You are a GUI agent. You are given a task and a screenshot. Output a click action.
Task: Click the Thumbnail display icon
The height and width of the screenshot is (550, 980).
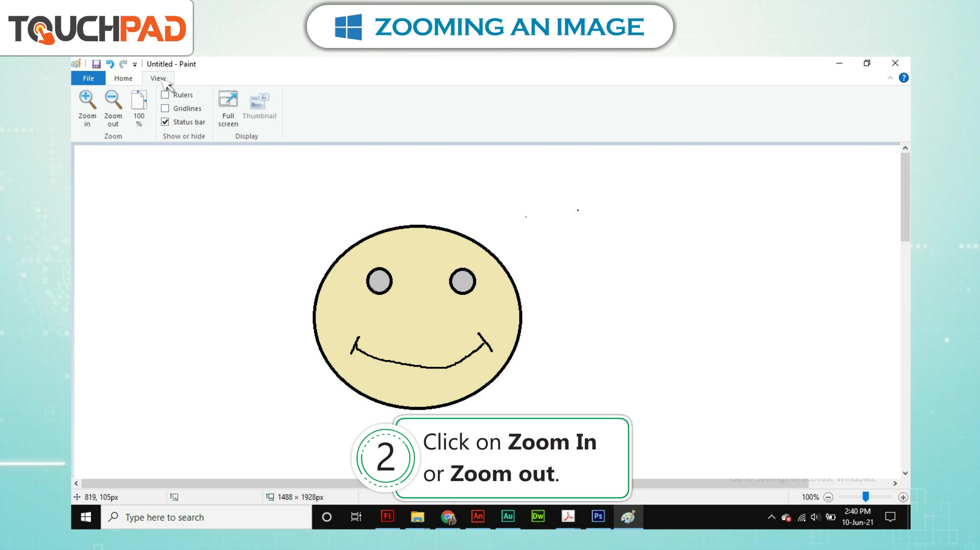click(x=259, y=101)
